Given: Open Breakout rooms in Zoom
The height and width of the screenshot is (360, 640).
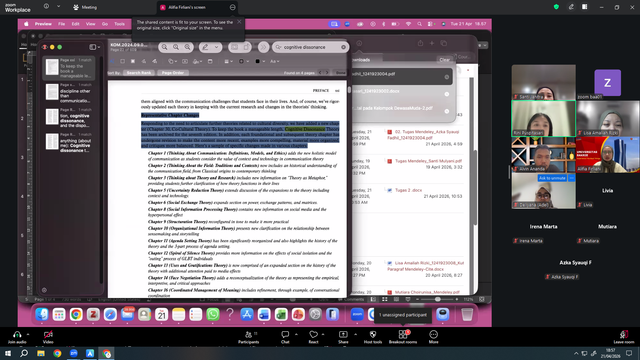Looking at the screenshot, I should click(403, 337).
